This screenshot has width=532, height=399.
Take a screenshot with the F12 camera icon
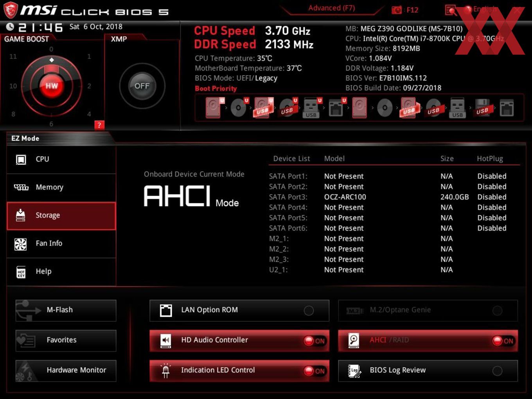(x=397, y=10)
